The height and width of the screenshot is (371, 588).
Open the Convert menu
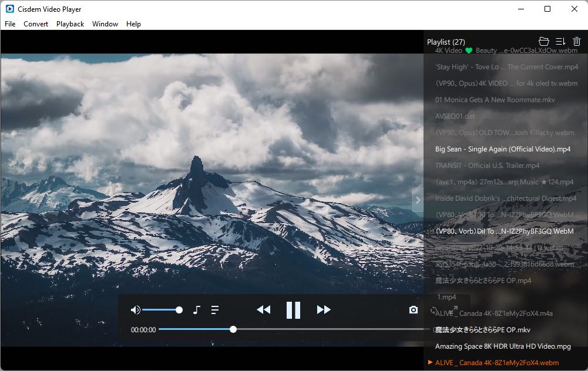pos(36,24)
